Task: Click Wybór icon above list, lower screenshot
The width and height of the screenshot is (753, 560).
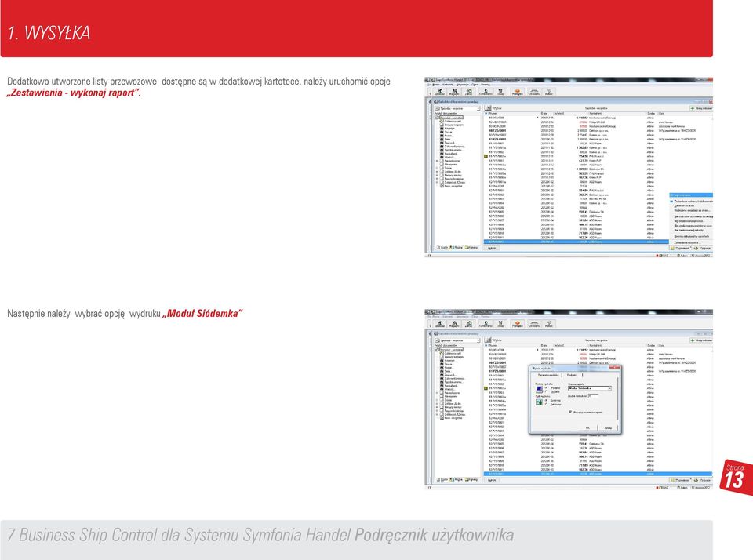Action: click(x=489, y=340)
